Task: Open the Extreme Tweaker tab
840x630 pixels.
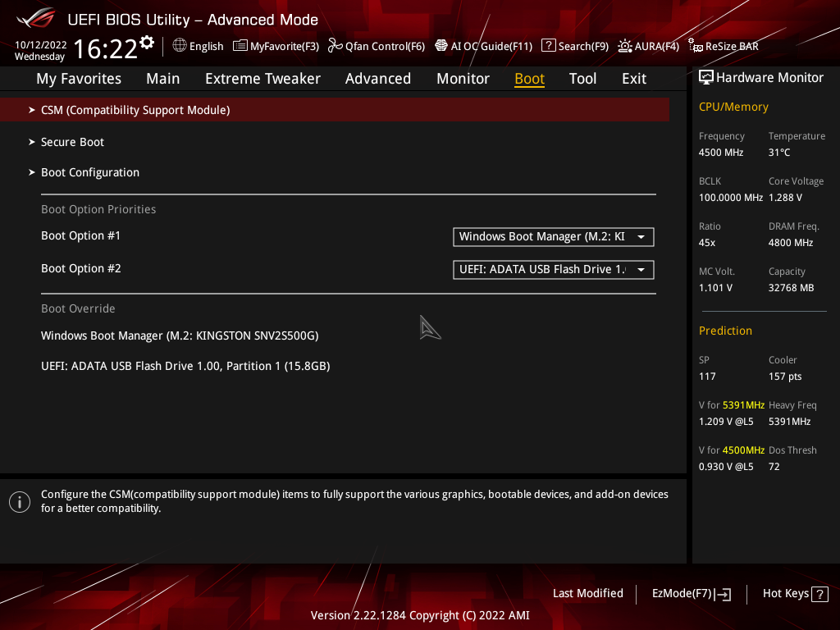Action: (x=262, y=79)
